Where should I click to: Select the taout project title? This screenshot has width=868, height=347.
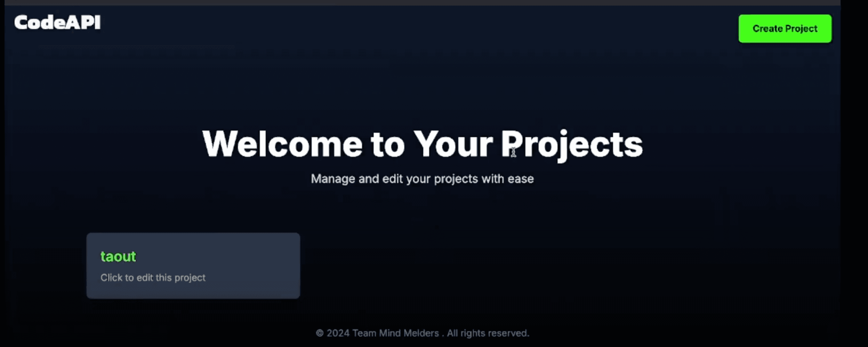(118, 256)
